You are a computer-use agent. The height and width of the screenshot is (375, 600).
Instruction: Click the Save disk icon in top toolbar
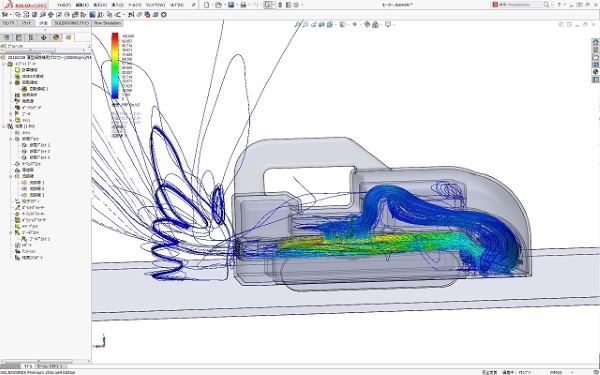[231, 5]
